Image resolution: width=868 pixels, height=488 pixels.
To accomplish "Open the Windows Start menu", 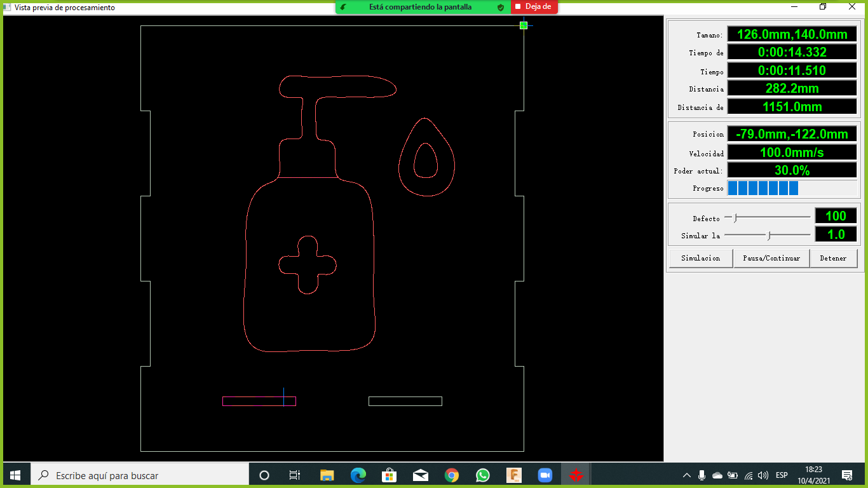I will 15,475.
